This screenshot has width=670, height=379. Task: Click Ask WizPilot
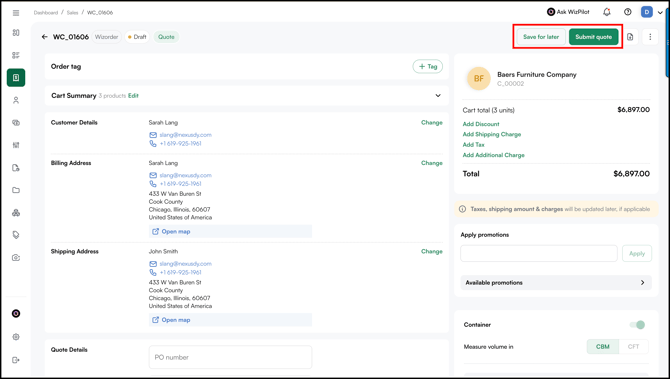[568, 12]
